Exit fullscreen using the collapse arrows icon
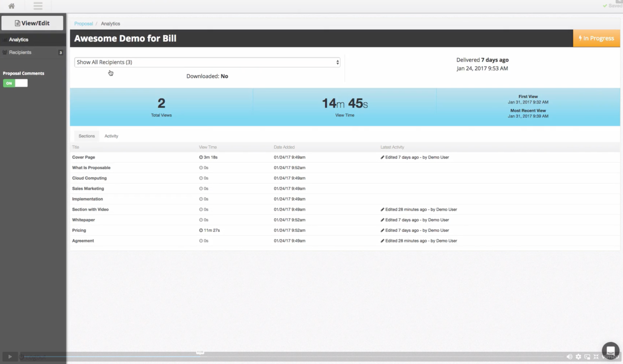Viewport: 623px width, 364px height. point(596,357)
